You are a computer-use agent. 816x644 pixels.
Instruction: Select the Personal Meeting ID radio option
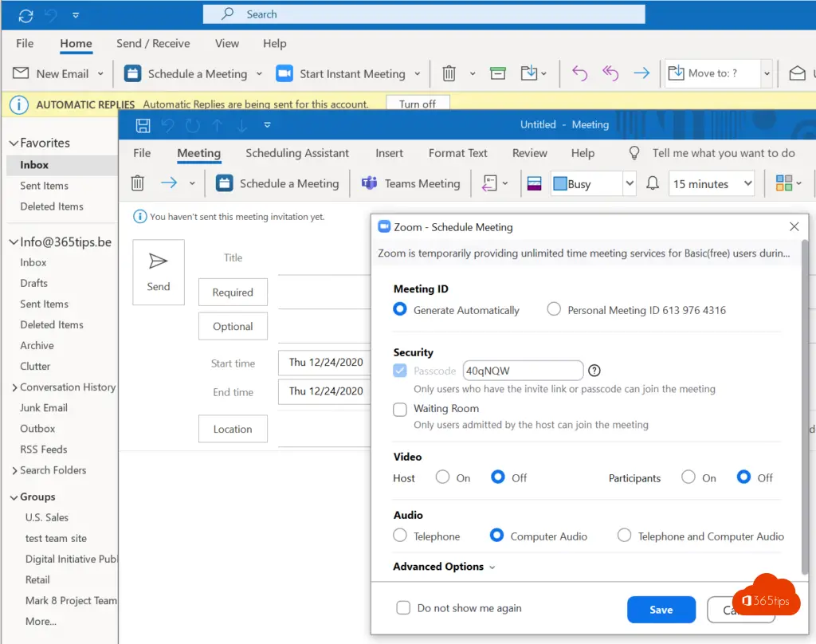(x=554, y=310)
